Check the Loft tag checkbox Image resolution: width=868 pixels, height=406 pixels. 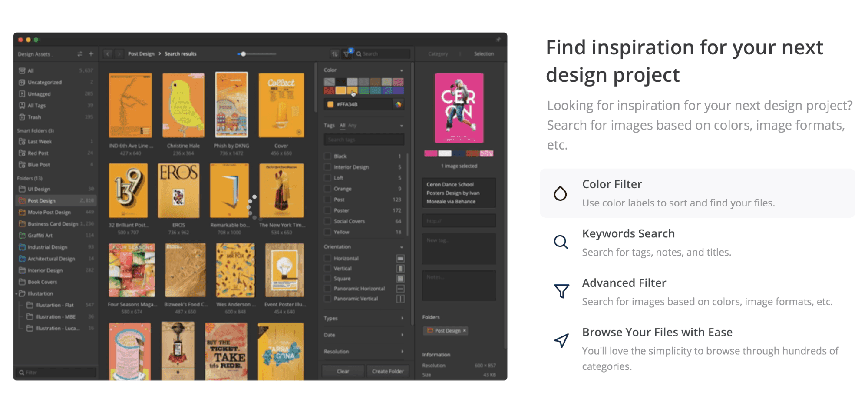point(328,178)
